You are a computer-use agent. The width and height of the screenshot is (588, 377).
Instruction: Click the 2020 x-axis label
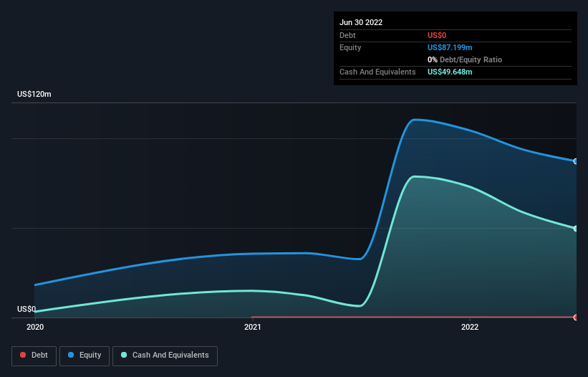pyautogui.click(x=35, y=327)
